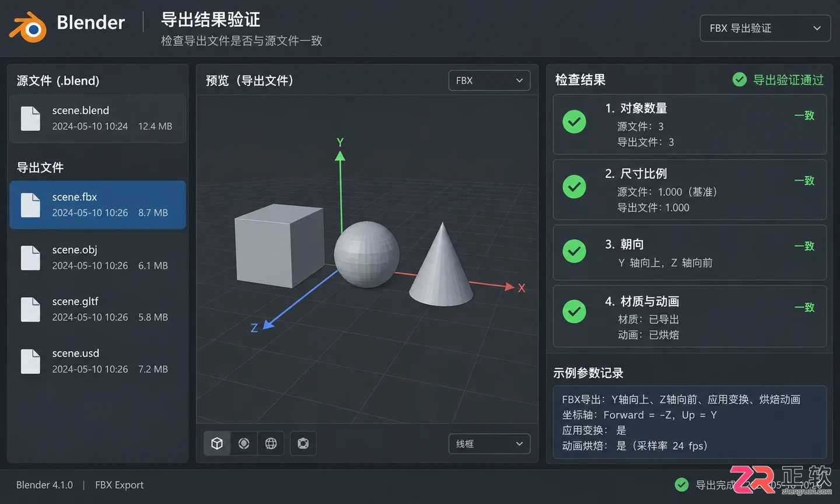Click the sphere object in the preview

point(366,254)
